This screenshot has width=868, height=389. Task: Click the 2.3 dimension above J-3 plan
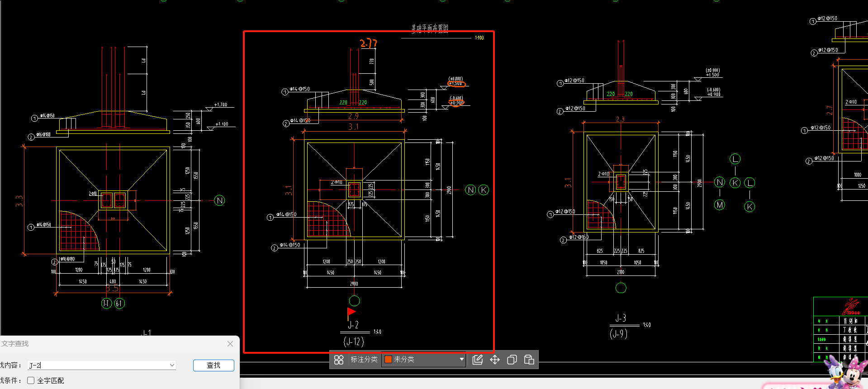620,119
